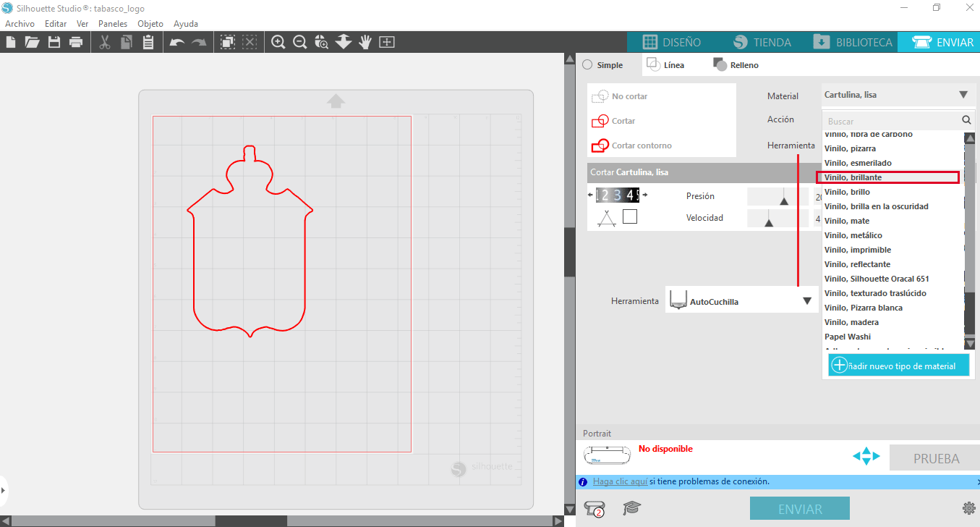Viewport: 980px width, 527px height.
Task: Click the Open folder toolbar icon
Action: (32, 42)
